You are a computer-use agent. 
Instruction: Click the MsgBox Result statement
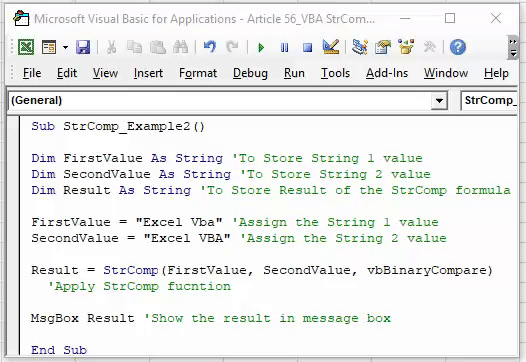pos(83,318)
